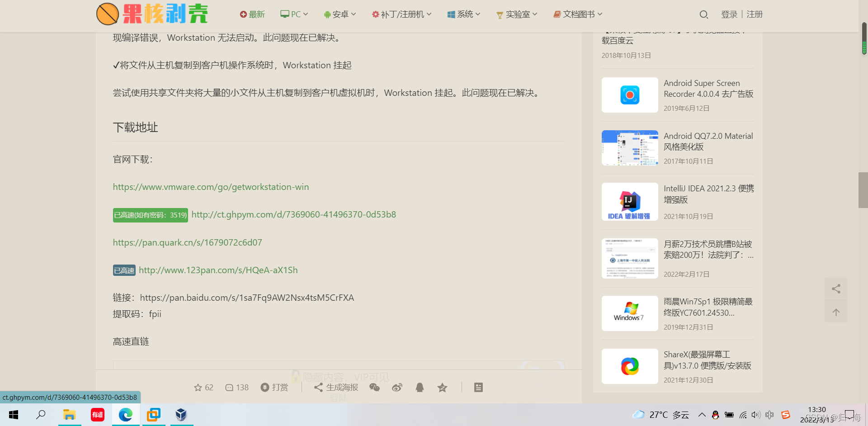Open IntelliJ IDEA 2021.2.3 thumbnail
This screenshot has width=868, height=426.
point(630,202)
